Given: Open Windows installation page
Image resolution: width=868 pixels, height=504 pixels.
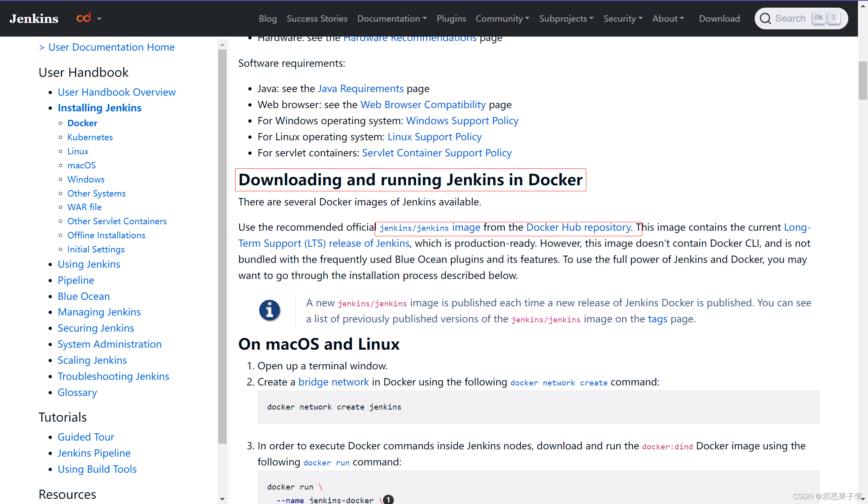Looking at the screenshot, I should pyautogui.click(x=86, y=179).
